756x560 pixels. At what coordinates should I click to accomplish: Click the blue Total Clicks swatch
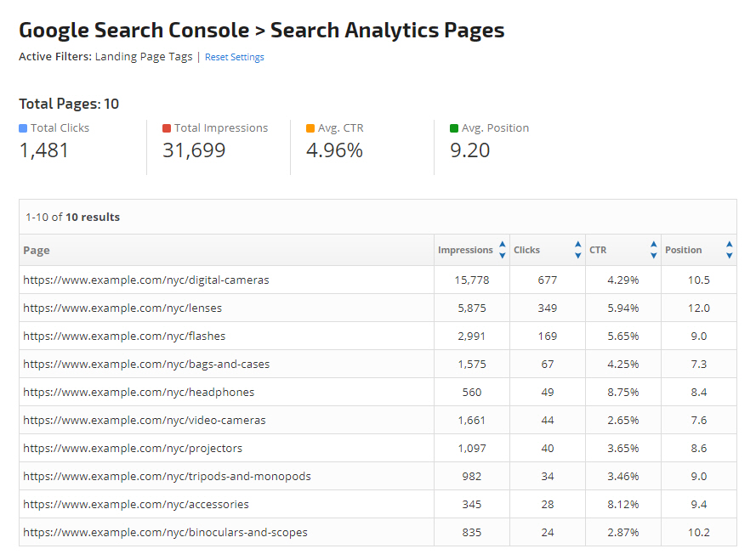(23, 128)
